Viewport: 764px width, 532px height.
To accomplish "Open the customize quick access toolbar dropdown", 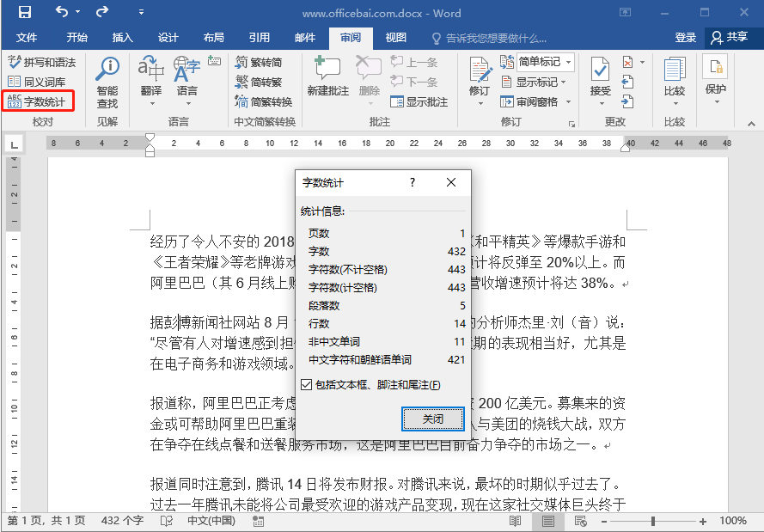I will pyautogui.click(x=141, y=12).
